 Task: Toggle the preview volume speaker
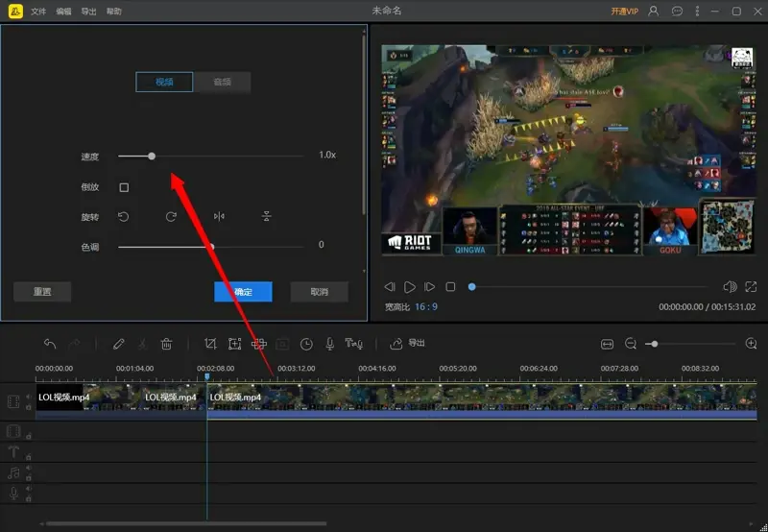730,286
